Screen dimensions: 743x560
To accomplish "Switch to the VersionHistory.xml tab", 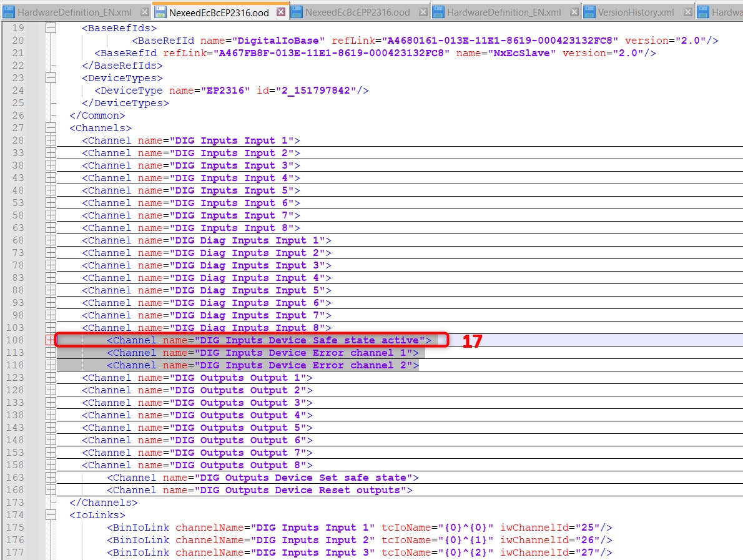I will point(636,12).
